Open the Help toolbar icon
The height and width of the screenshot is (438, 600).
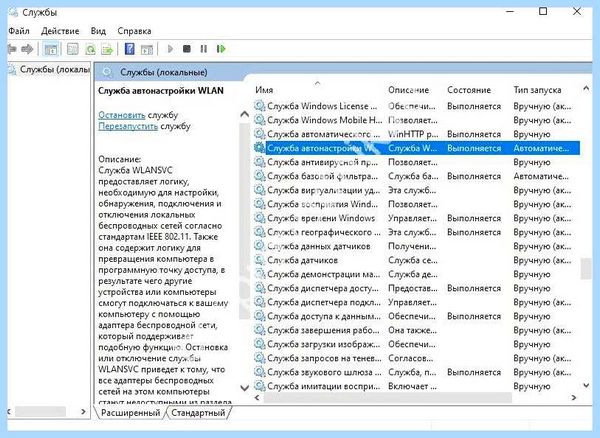(x=130, y=49)
